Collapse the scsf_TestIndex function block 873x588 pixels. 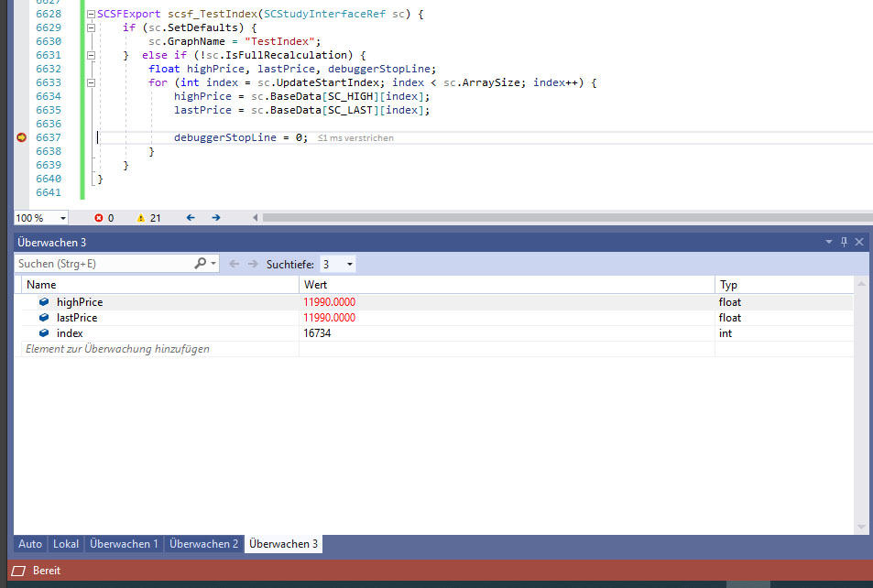tap(90, 14)
